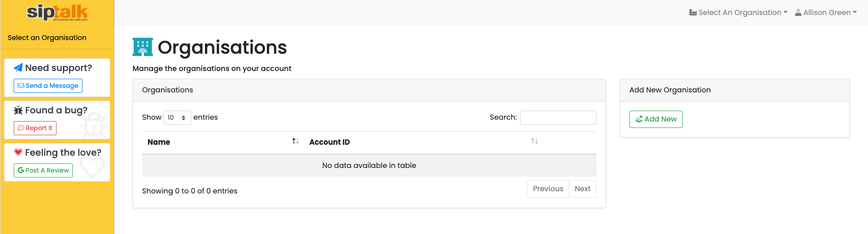Click the Report It button
This screenshot has width=868, height=234.
click(35, 128)
